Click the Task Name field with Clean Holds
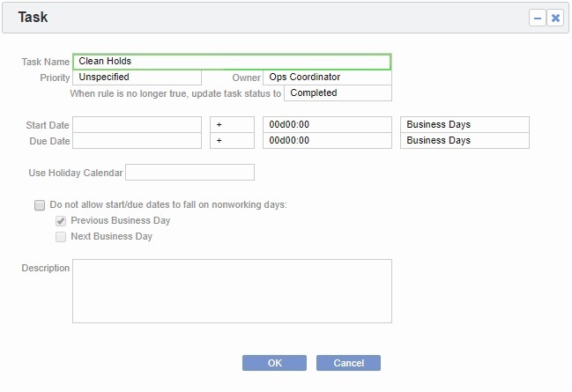 click(x=232, y=62)
